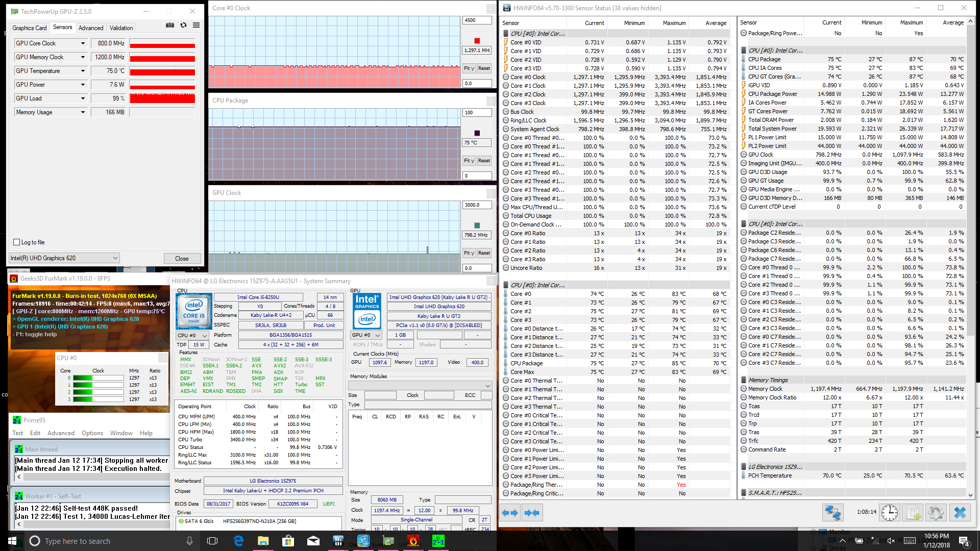Viewport: 980px width, 551px height.
Task: Open File Explorer from the taskbar
Action: pos(263,541)
